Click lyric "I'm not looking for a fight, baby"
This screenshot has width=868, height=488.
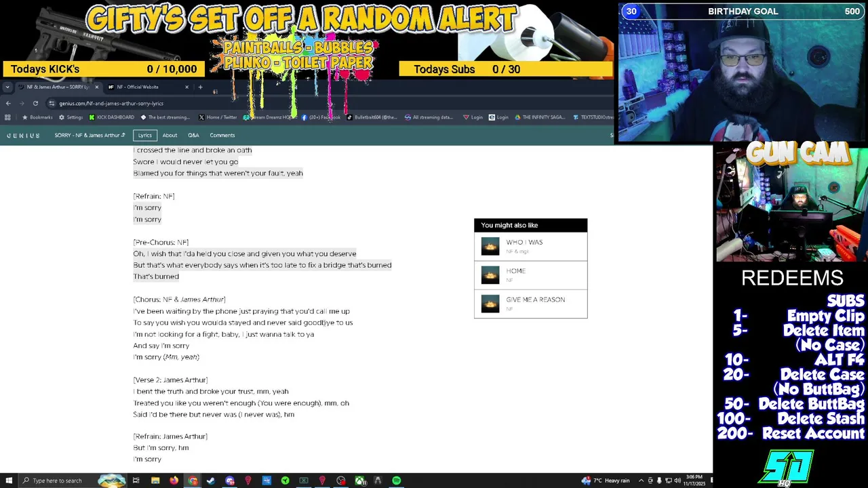click(x=224, y=334)
